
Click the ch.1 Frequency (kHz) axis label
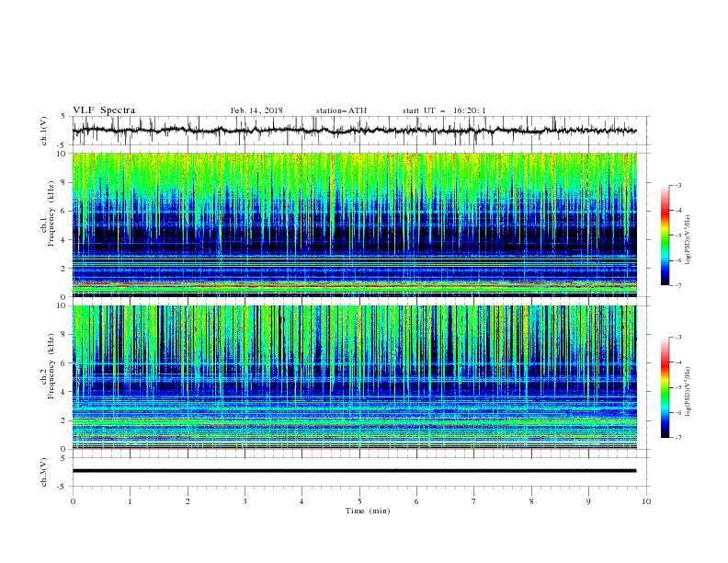coord(48,213)
